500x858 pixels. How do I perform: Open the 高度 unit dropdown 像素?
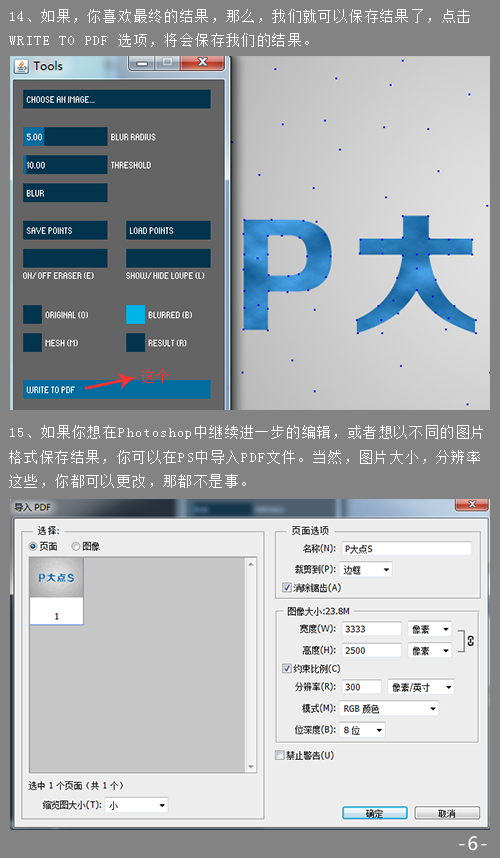[x=429, y=651]
